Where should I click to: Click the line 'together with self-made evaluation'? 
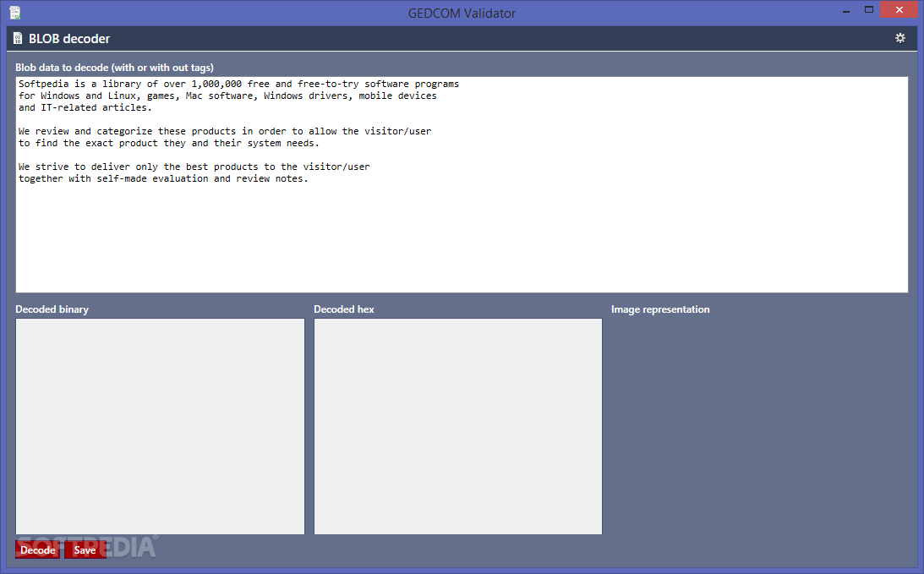[x=163, y=178]
